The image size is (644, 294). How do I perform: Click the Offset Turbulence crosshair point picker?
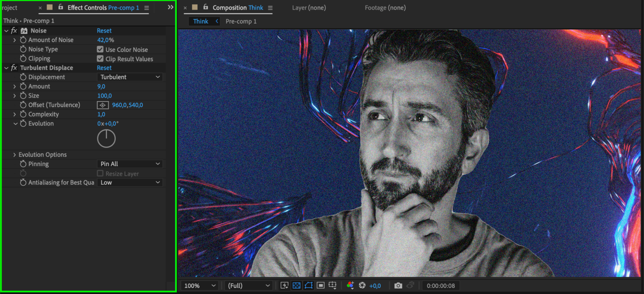coord(102,105)
